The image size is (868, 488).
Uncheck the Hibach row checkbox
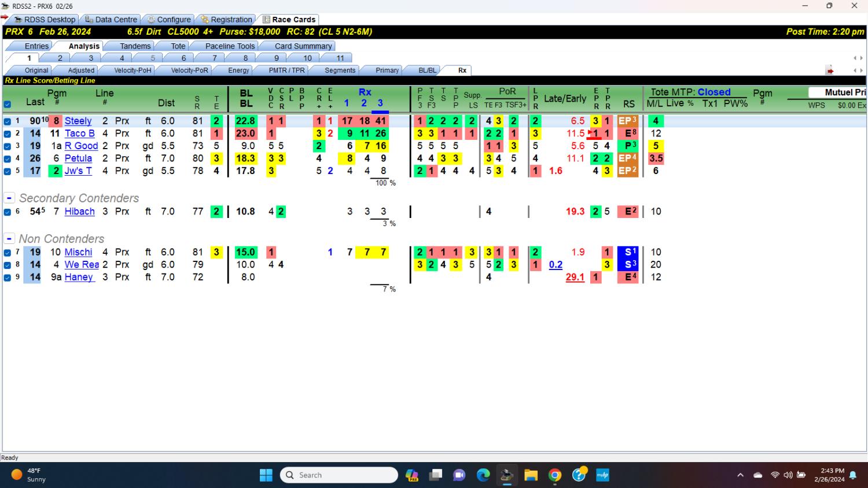pyautogui.click(x=8, y=212)
